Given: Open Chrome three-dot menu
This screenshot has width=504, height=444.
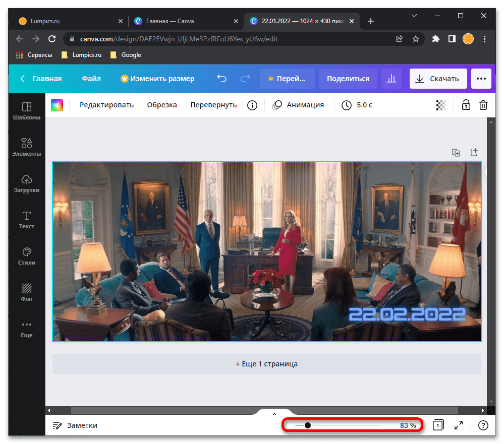Looking at the screenshot, I should point(484,39).
